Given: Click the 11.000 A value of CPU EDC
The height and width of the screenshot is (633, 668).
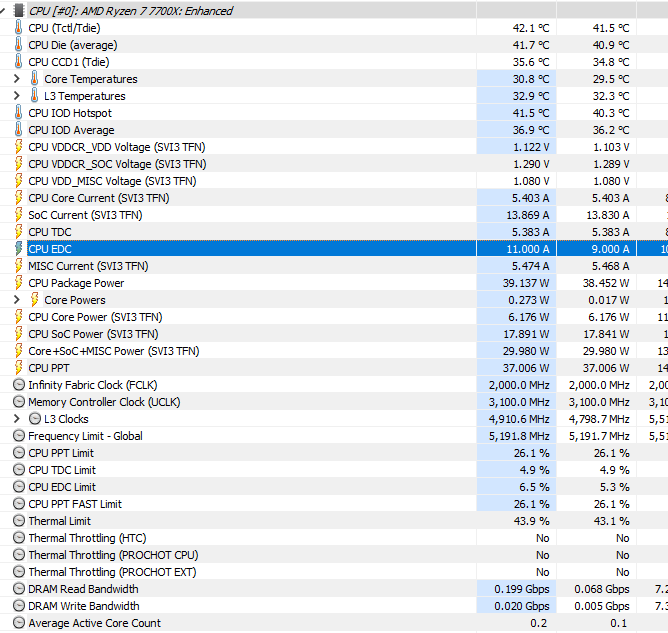Looking at the screenshot, I should click(x=528, y=249).
